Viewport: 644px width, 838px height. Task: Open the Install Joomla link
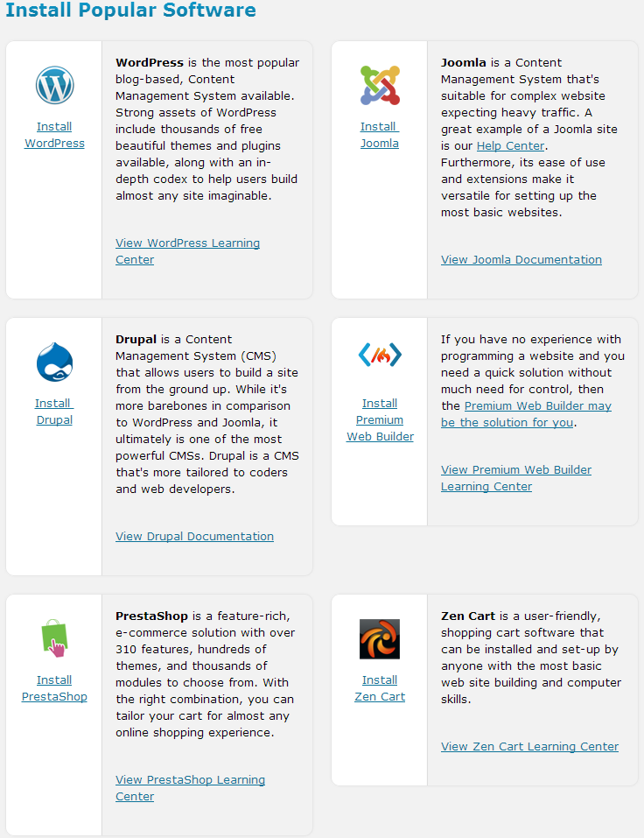(380, 135)
